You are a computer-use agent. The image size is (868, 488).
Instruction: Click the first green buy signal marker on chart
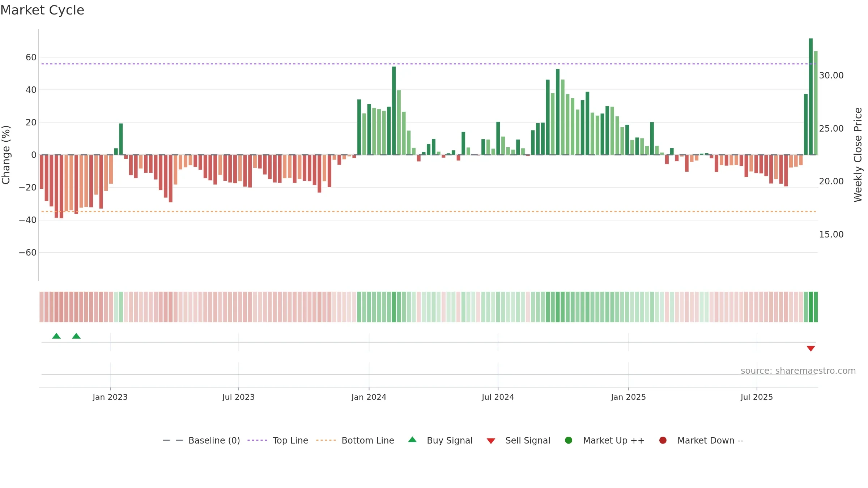point(56,336)
